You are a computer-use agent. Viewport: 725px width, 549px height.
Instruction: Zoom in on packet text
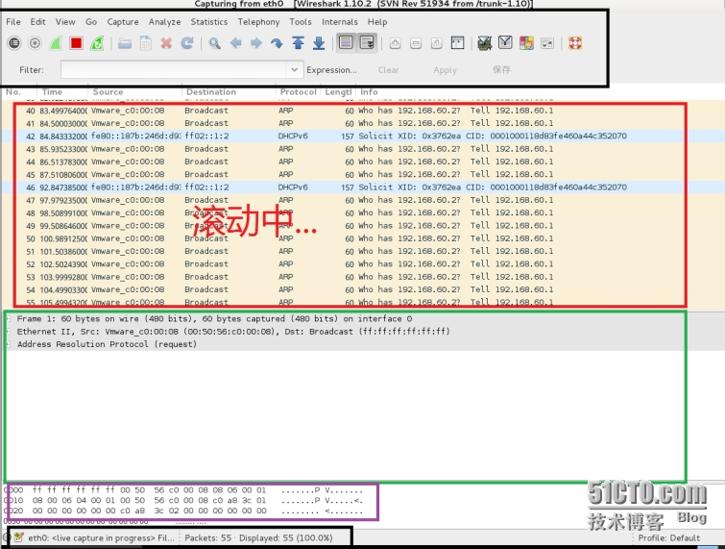(395, 43)
